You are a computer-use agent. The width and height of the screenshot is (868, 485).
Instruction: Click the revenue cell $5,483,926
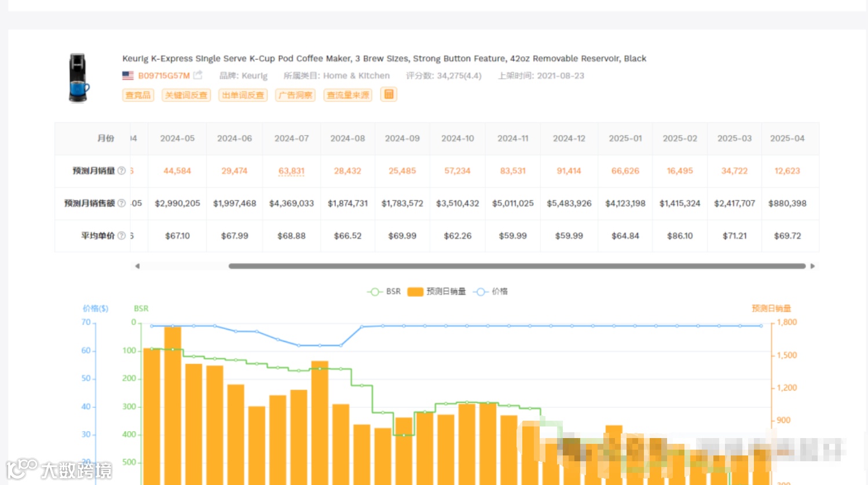point(569,203)
